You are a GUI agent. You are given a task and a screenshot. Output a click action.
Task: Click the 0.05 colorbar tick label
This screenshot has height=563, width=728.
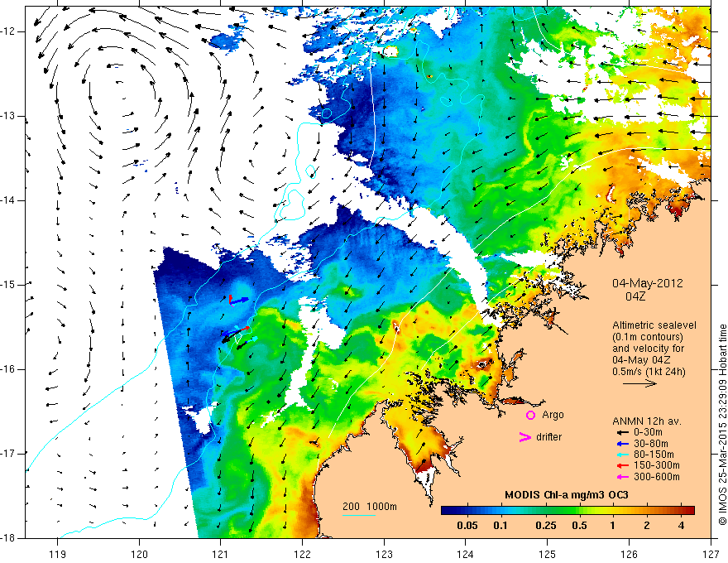click(467, 526)
